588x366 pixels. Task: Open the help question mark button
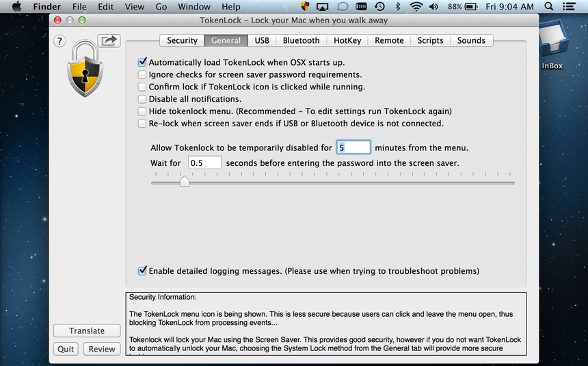point(59,41)
